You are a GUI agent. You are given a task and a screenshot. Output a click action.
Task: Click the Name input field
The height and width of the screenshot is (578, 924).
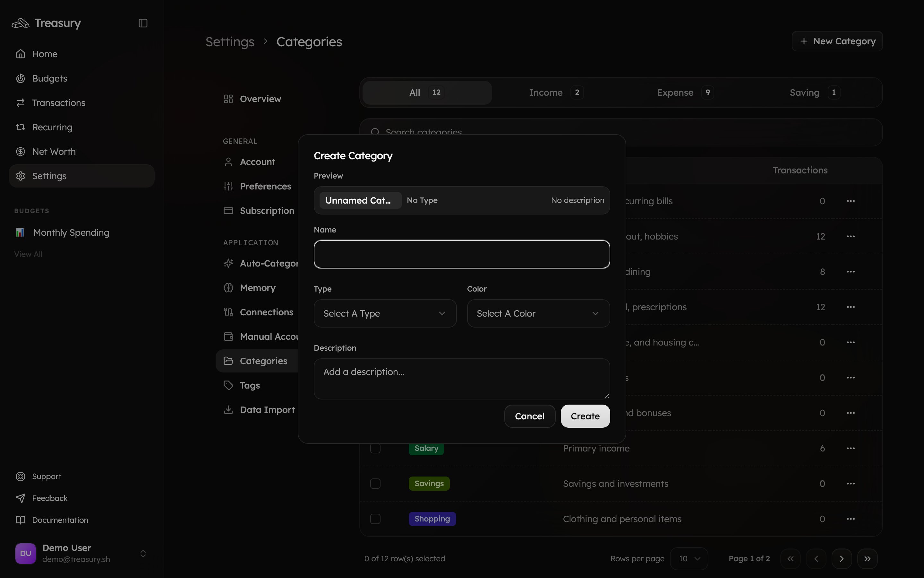462,254
